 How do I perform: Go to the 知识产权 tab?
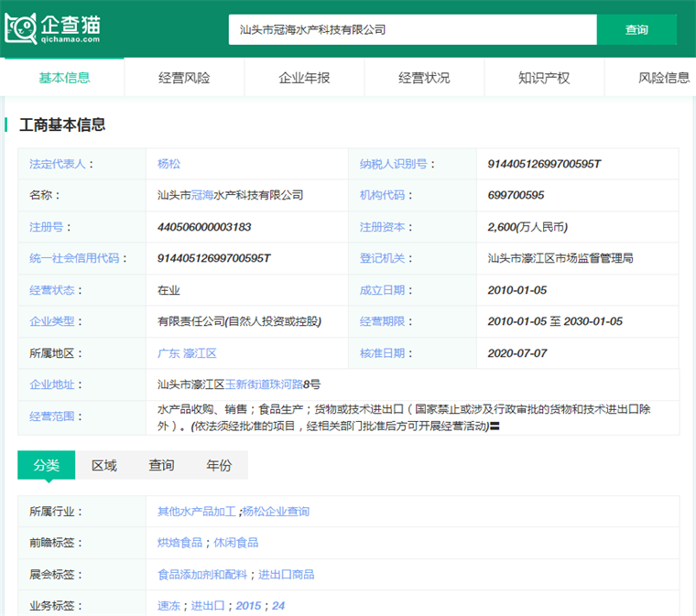[544, 78]
